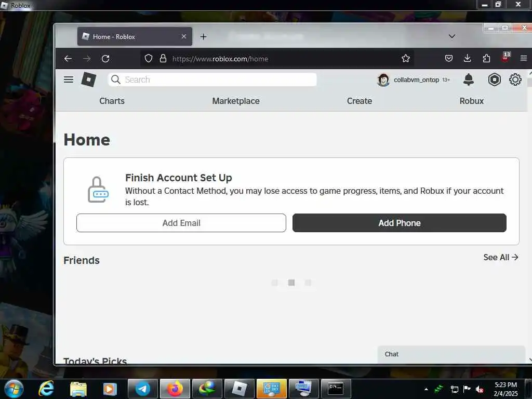The image size is (532, 399).
Task: Open the yellow control panel taskbar icon
Action: 271,389
